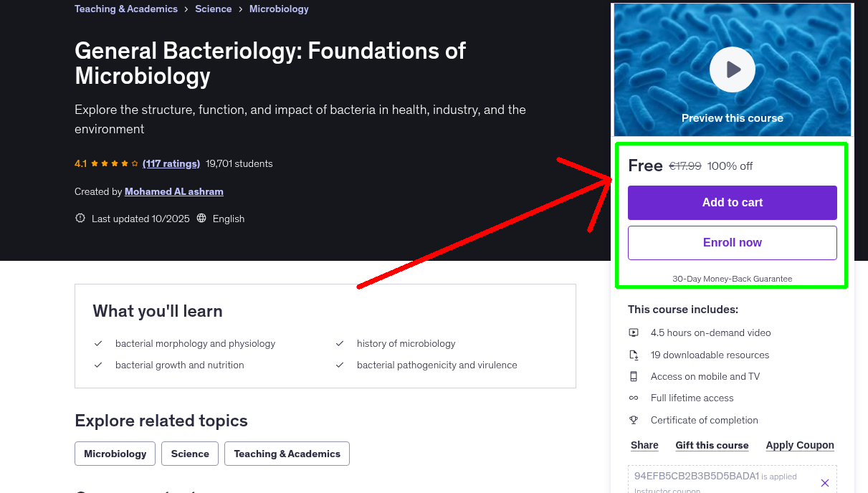Image resolution: width=868 pixels, height=493 pixels.
Task: Click the applied coupon code field
Action: click(697, 477)
